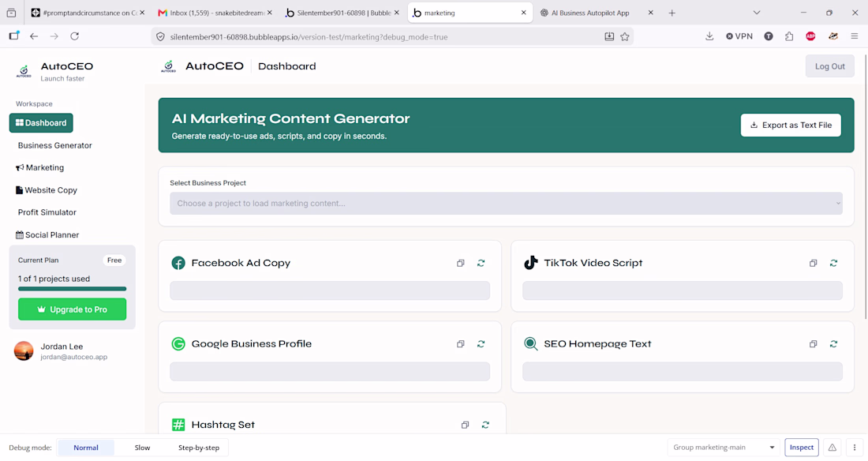
Task: Copy the TikTok Video Script
Action: (x=813, y=263)
